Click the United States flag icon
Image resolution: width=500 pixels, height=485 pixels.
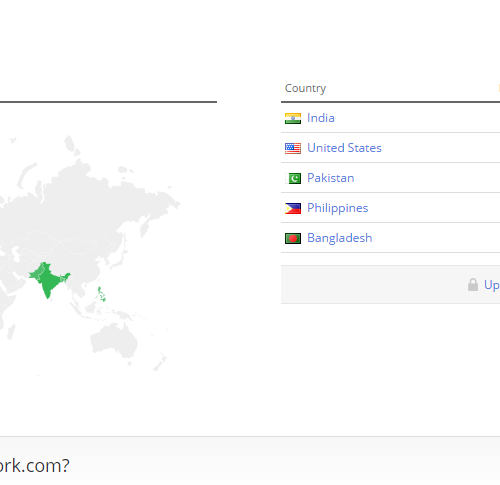[293, 148]
